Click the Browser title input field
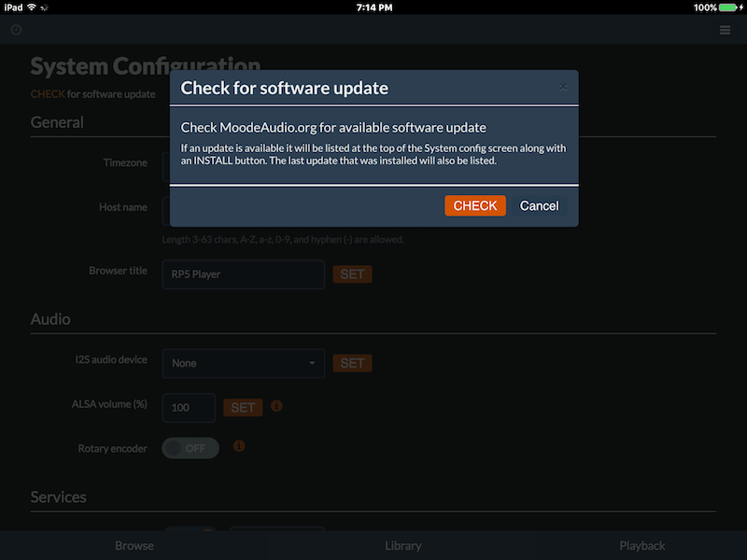 pyautogui.click(x=244, y=274)
